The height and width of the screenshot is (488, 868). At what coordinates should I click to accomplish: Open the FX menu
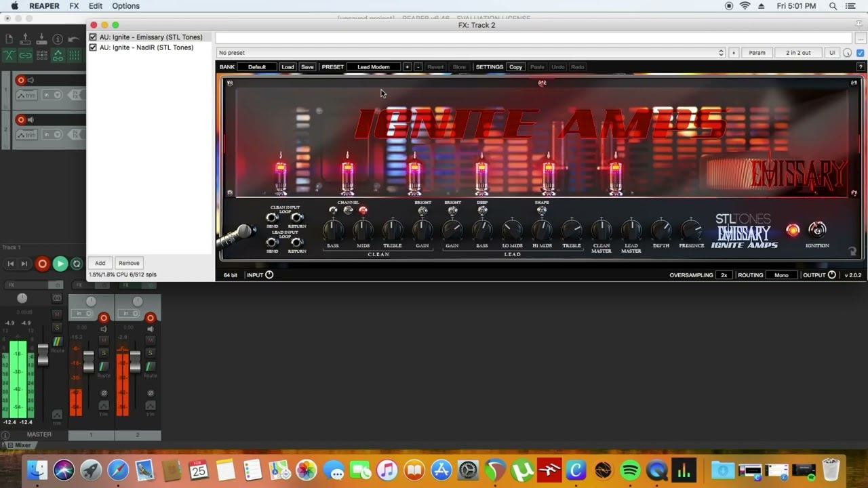click(74, 6)
